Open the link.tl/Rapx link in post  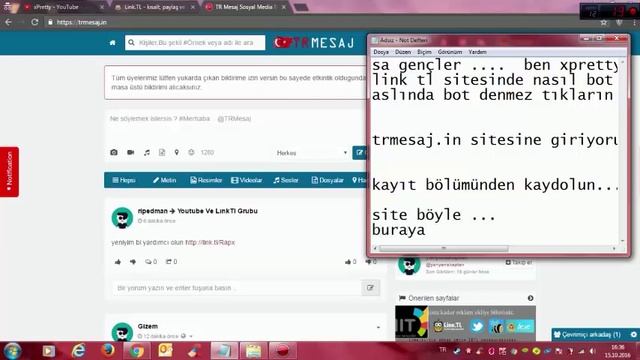[x=210, y=242]
